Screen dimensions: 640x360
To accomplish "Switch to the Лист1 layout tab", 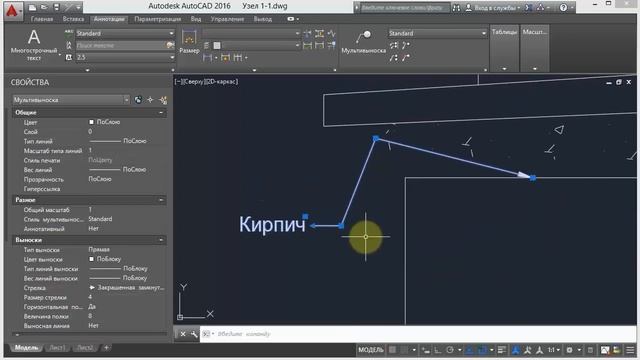I will pos(57,348).
